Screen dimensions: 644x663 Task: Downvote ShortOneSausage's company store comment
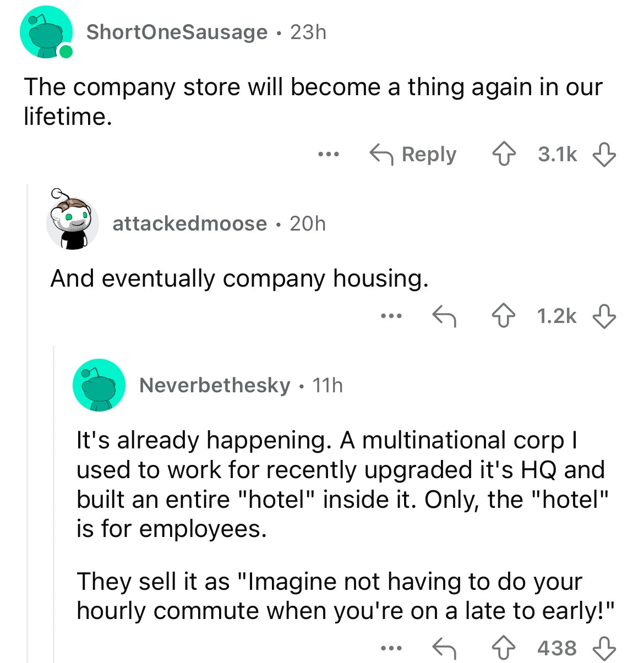pyautogui.click(x=604, y=155)
